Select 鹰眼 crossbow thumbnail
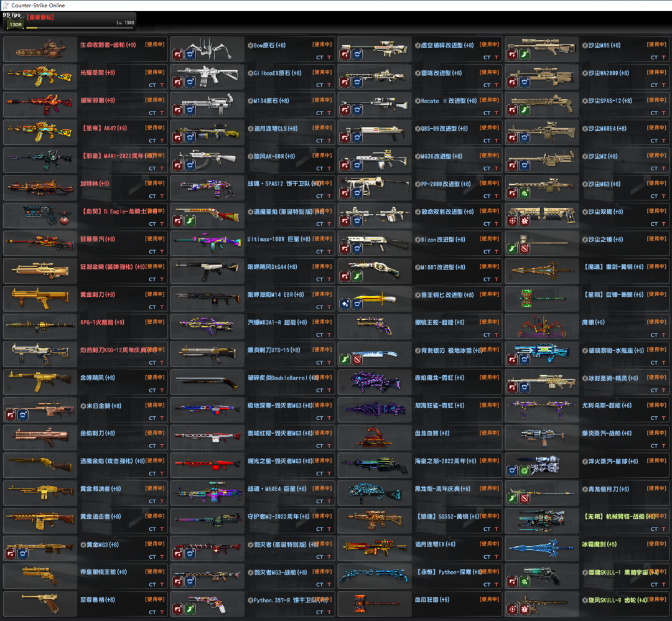This screenshot has width=672, height=621. [x=542, y=327]
